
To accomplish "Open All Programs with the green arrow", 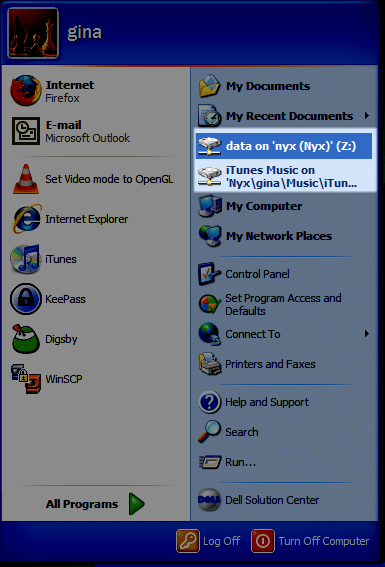I will pos(136,504).
